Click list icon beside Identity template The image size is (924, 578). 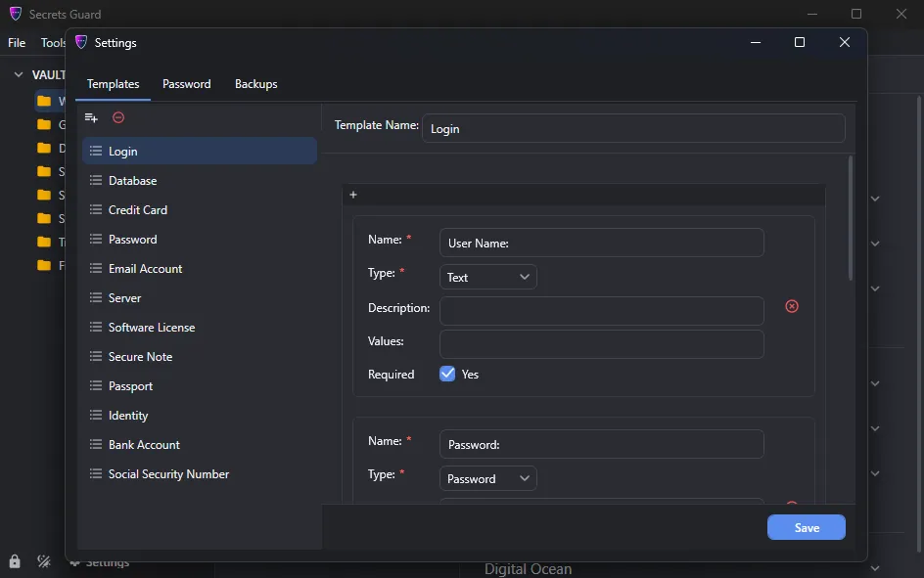pyautogui.click(x=96, y=416)
